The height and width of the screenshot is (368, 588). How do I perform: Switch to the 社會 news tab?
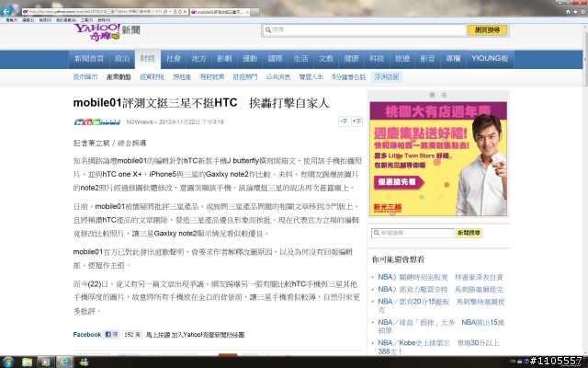[x=174, y=59]
